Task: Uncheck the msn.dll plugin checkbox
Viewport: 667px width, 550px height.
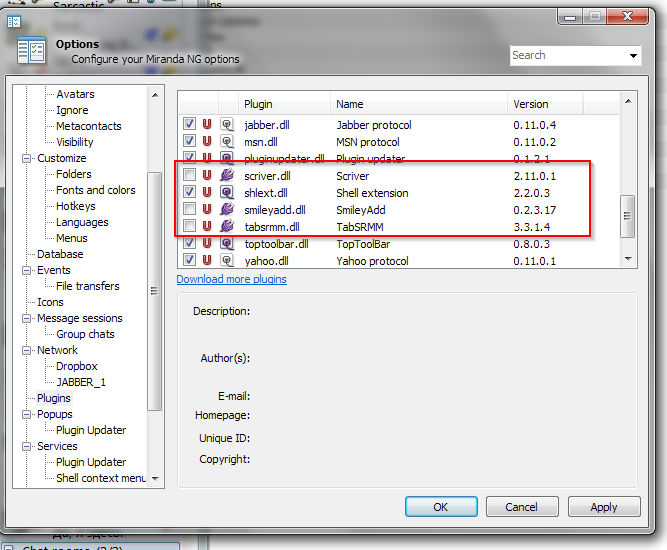Action: coord(189,141)
